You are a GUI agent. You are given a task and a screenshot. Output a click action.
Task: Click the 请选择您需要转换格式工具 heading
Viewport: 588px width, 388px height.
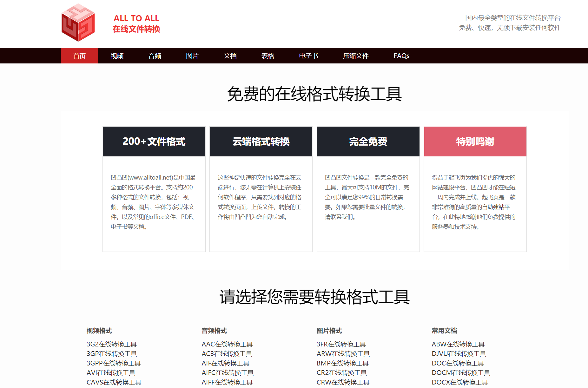(x=314, y=297)
